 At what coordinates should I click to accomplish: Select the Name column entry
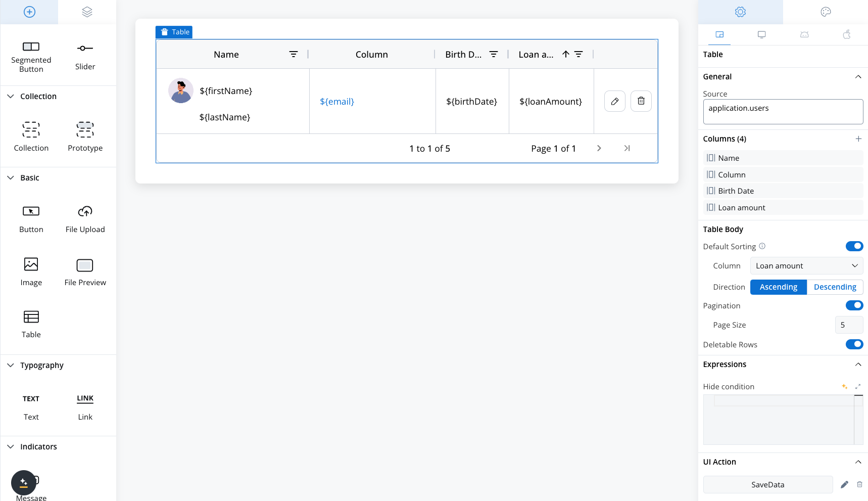(x=783, y=158)
